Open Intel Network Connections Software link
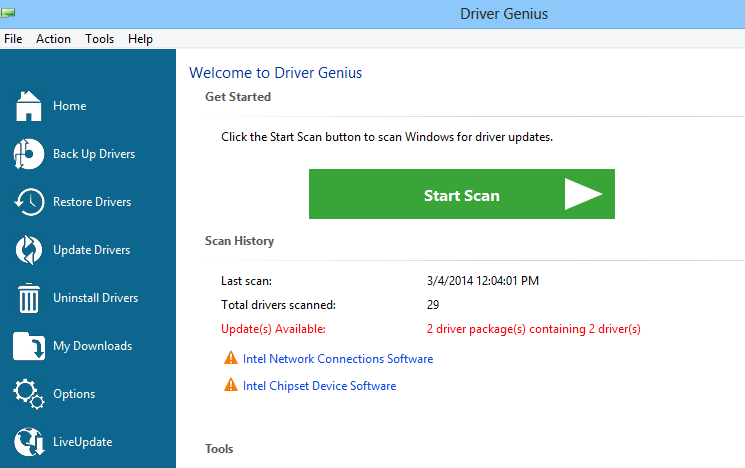This screenshot has height=468, width=745. coord(338,359)
